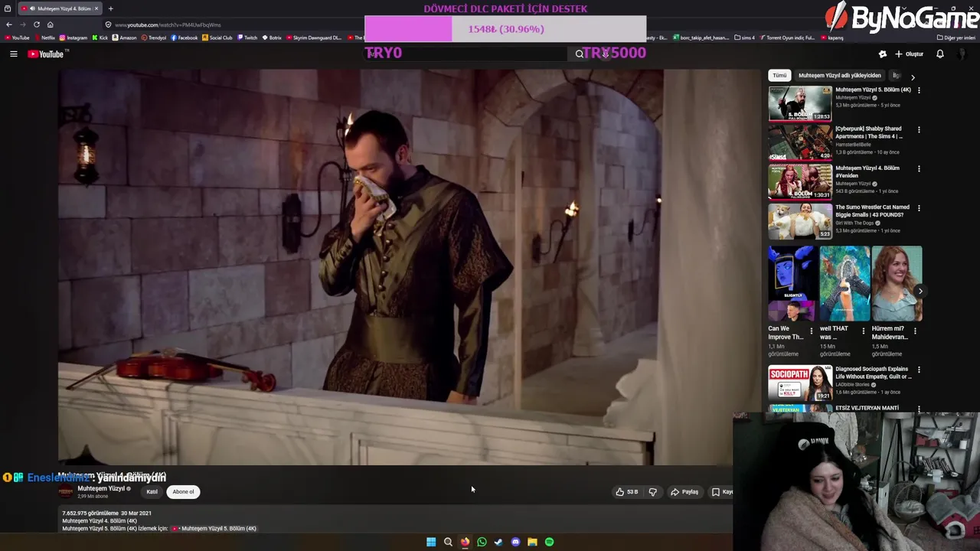This screenshot has height=551, width=980.
Task: Open the Hürrem mi? Mahidevran short
Action: point(897,283)
